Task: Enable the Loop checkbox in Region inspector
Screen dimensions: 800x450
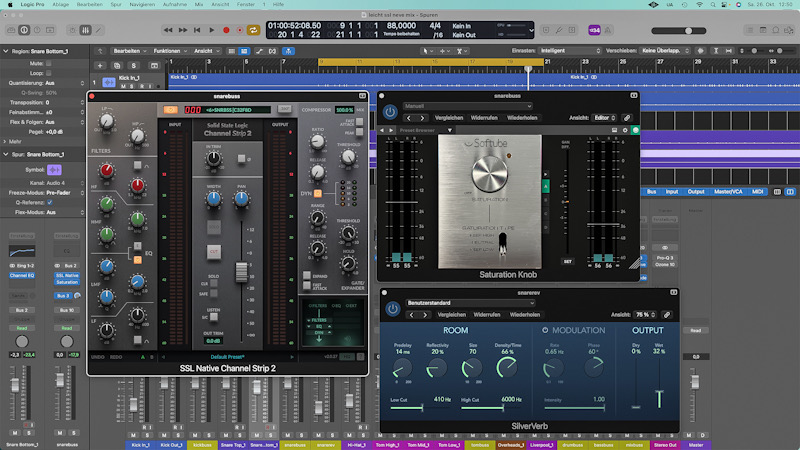Action: (48, 73)
